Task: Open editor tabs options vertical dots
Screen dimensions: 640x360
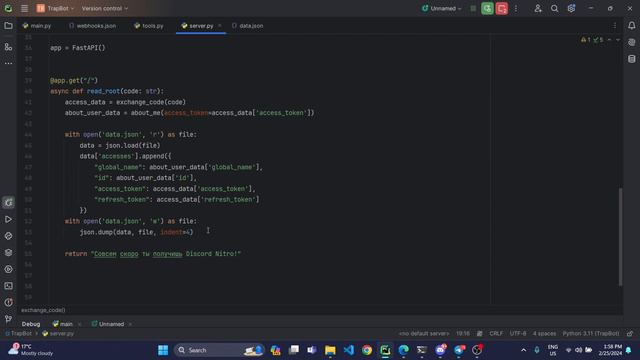Action: tap(615, 26)
